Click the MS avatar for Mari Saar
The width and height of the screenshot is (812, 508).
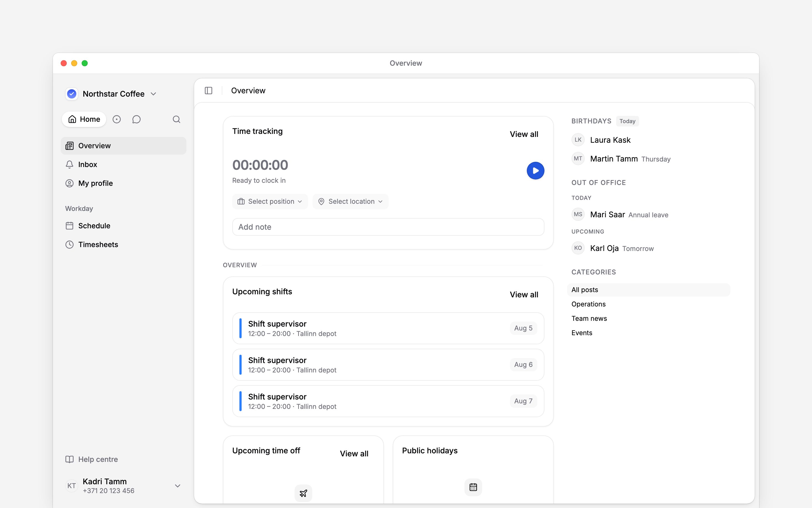tap(578, 214)
